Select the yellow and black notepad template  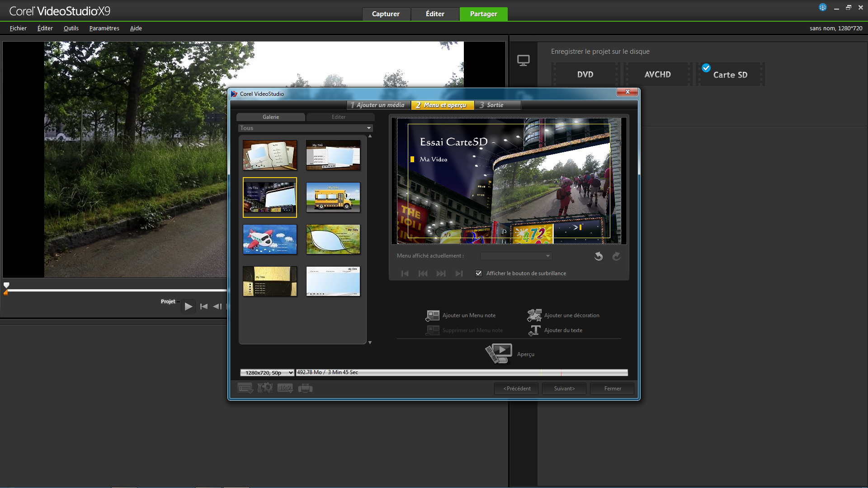pos(270,281)
